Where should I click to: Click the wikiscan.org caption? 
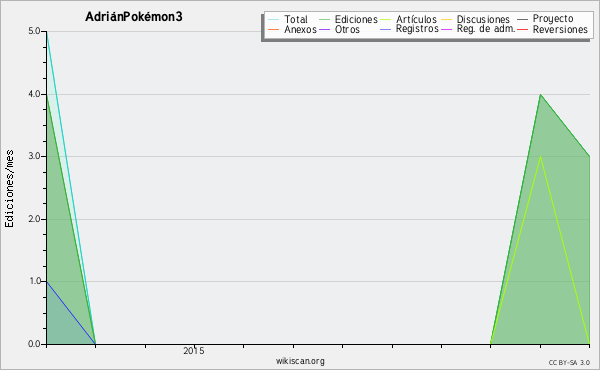(x=300, y=361)
